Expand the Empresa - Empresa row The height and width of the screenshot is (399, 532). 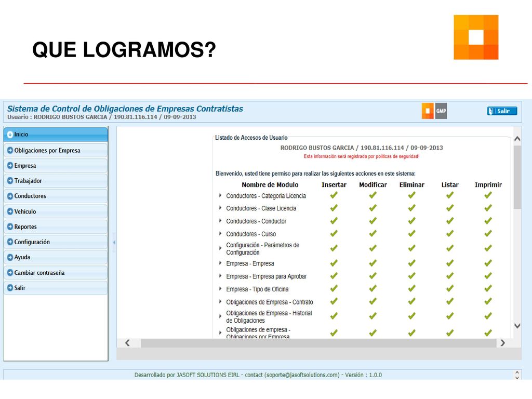(220, 263)
